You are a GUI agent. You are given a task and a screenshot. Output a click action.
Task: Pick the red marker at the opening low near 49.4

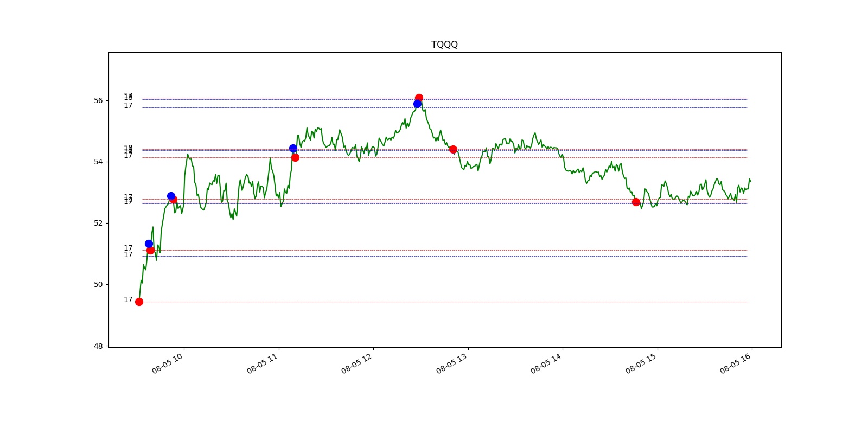pyautogui.click(x=139, y=302)
